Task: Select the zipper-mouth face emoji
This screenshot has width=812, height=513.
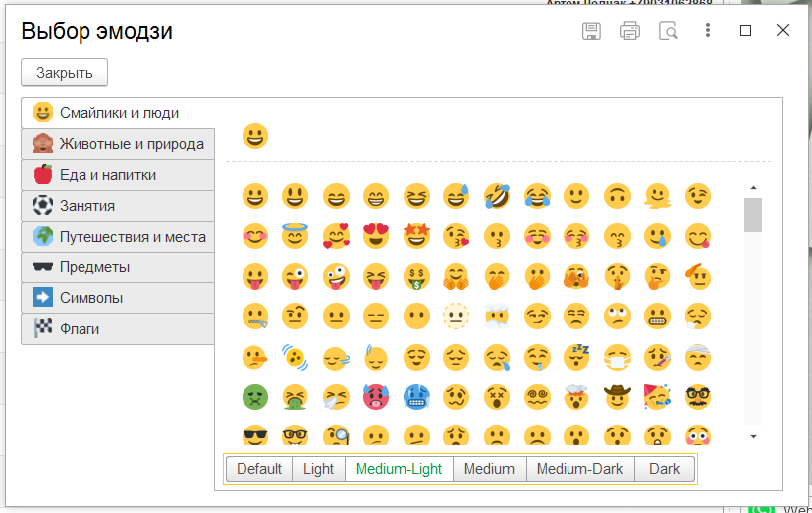Action: click(x=255, y=316)
